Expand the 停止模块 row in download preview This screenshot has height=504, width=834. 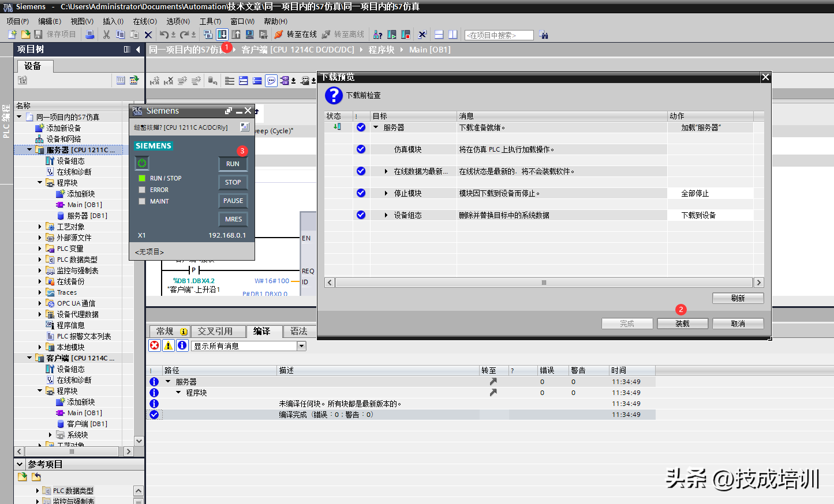[386, 193]
